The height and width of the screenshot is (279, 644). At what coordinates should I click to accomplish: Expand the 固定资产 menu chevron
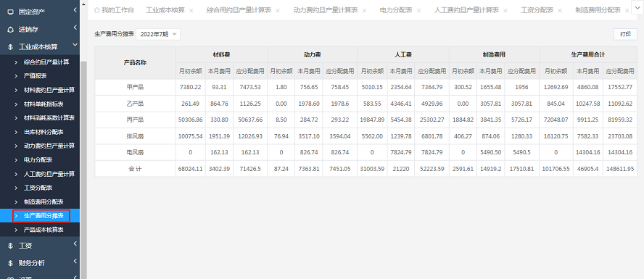(x=75, y=10)
